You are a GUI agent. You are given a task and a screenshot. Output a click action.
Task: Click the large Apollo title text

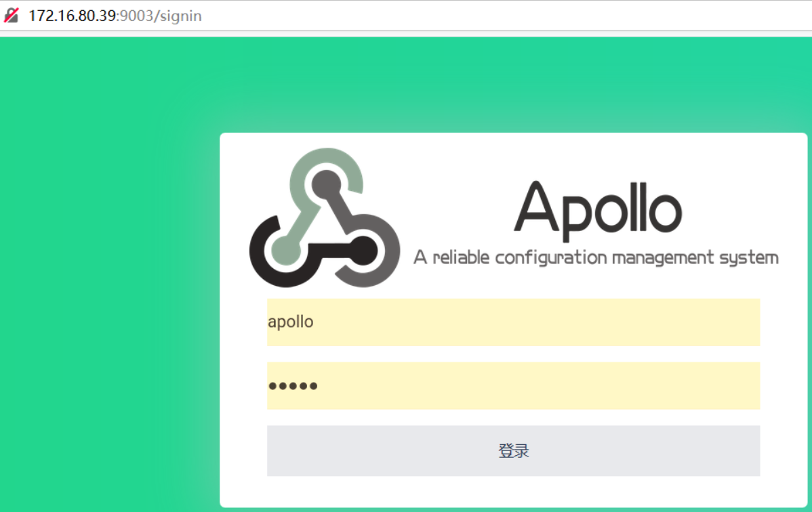pos(598,211)
